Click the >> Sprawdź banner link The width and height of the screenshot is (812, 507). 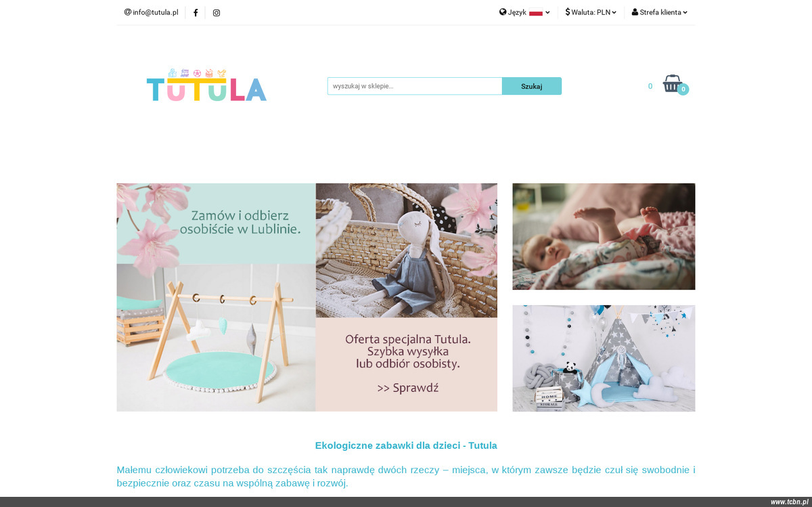[408, 388]
